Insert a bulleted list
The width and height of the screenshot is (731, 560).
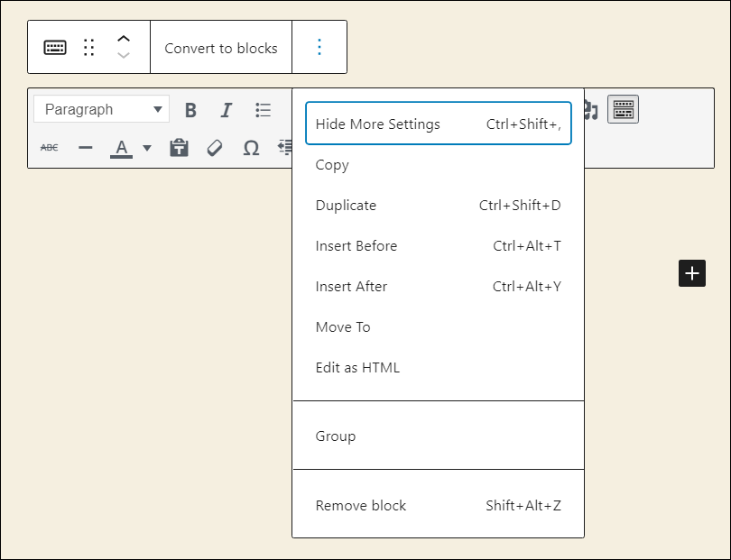pos(263,110)
